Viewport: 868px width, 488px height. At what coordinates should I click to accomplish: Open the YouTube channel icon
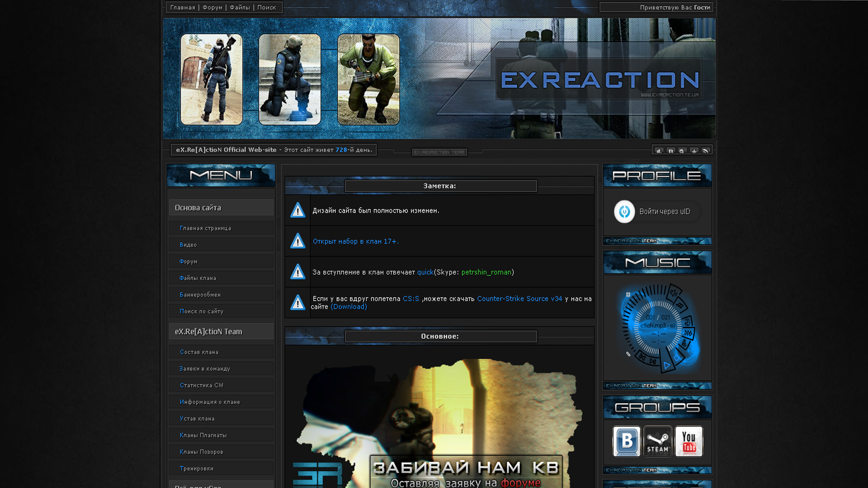[x=689, y=441]
